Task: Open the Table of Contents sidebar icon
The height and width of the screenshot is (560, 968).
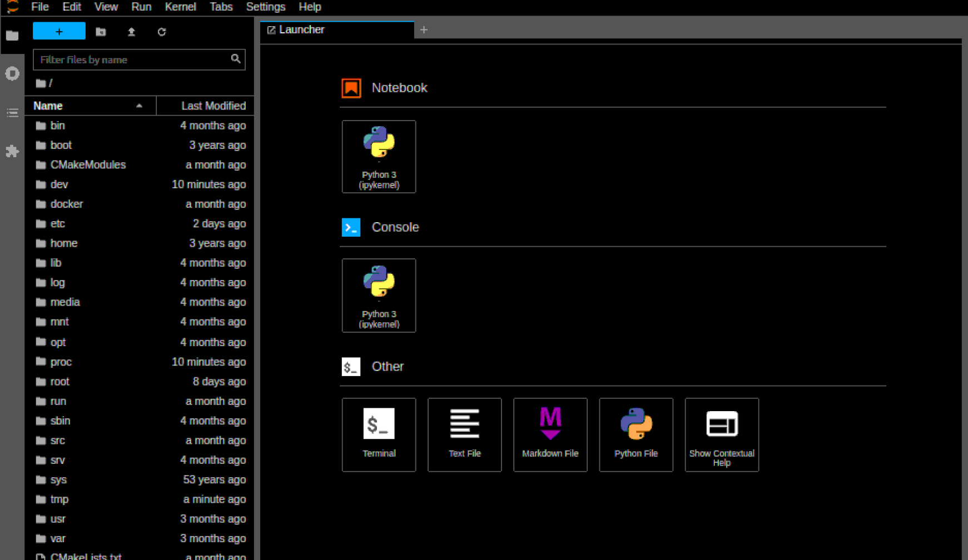Action: [x=12, y=113]
